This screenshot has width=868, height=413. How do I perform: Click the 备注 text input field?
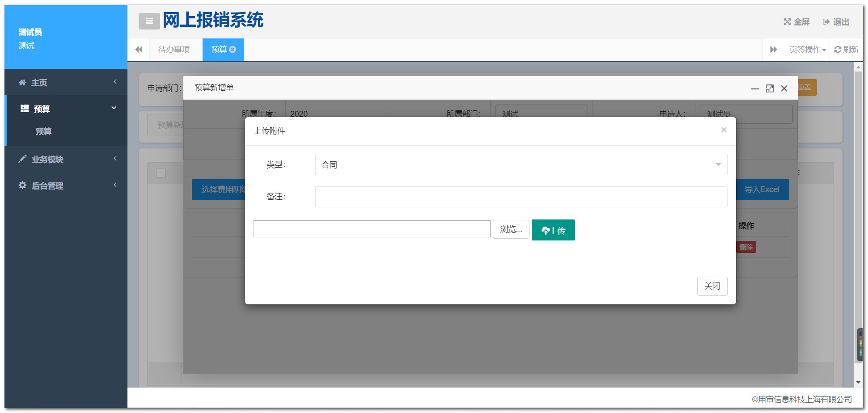[x=521, y=197]
